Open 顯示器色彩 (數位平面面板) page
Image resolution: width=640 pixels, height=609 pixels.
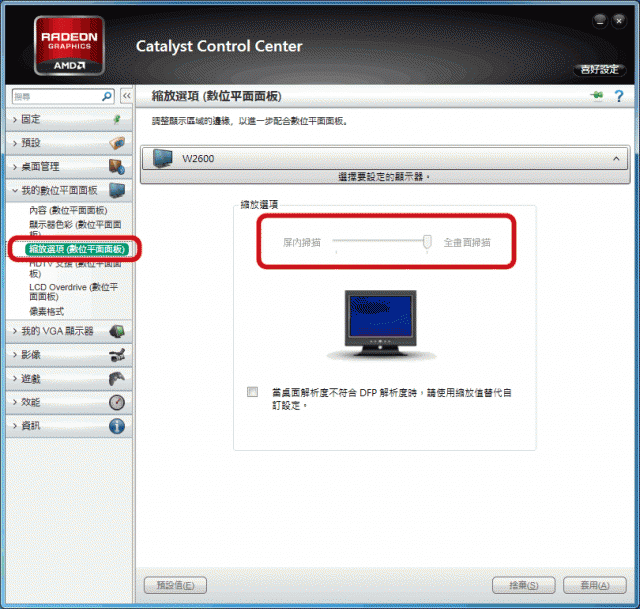coord(75,228)
